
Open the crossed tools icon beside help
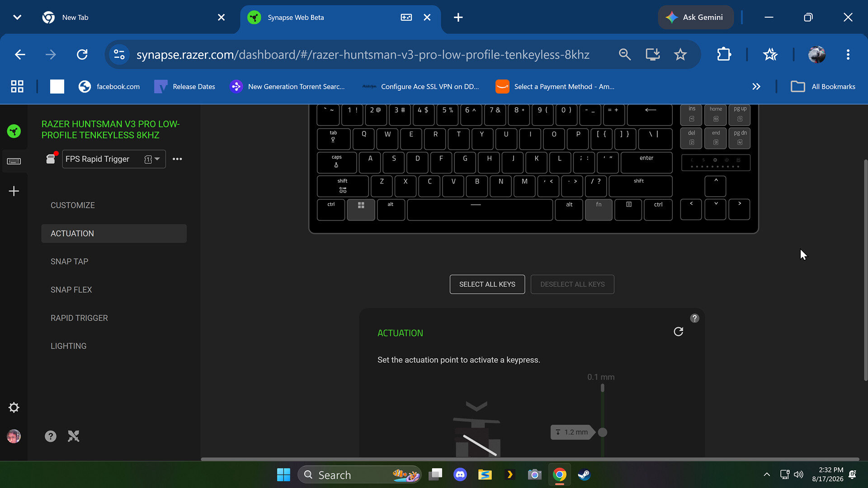point(74,436)
